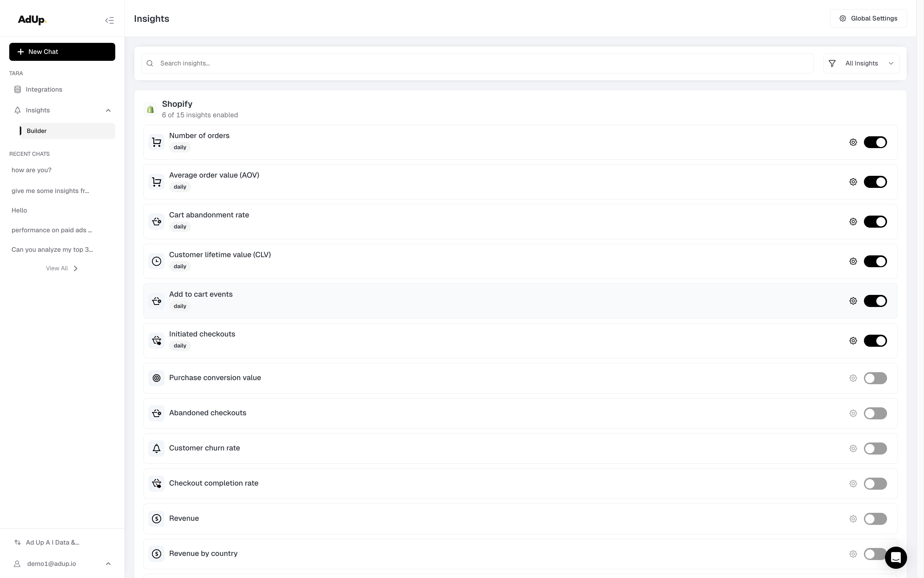The width and height of the screenshot is (924, 578).
Task: Collapse the sidebar with the menu-fold icon
Action: 109,20
